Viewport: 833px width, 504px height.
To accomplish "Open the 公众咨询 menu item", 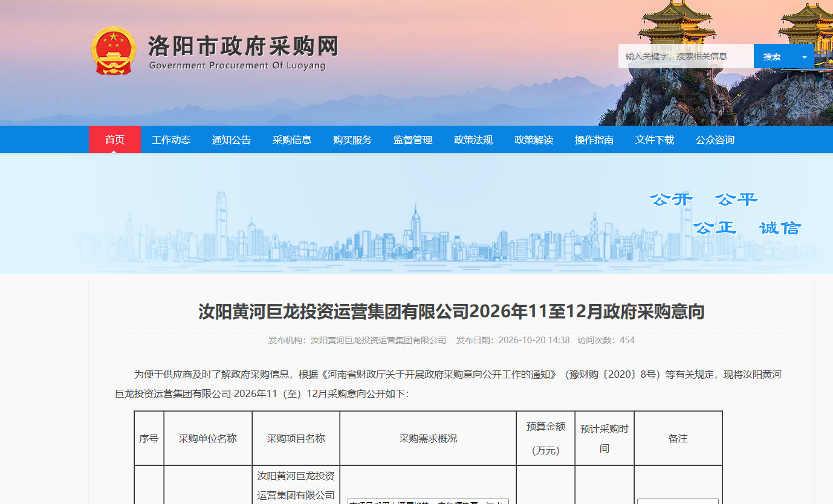I will (x=715, y=140).
